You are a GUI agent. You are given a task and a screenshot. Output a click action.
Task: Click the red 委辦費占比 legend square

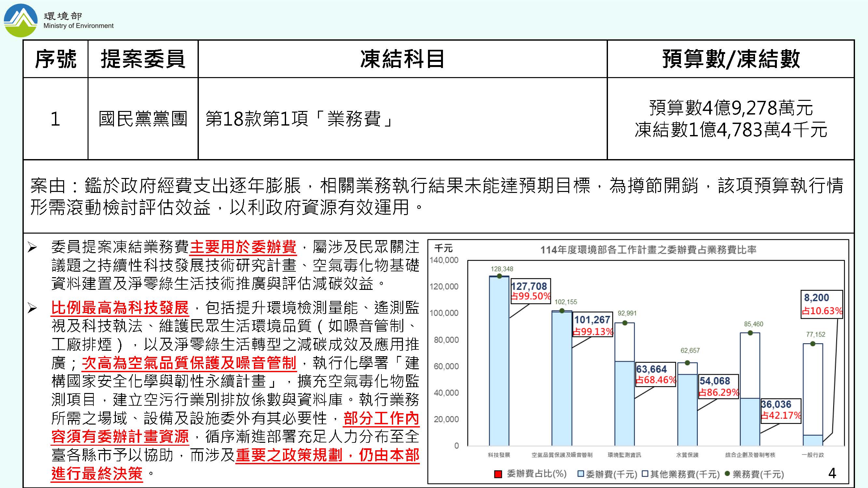coord(498,474)
